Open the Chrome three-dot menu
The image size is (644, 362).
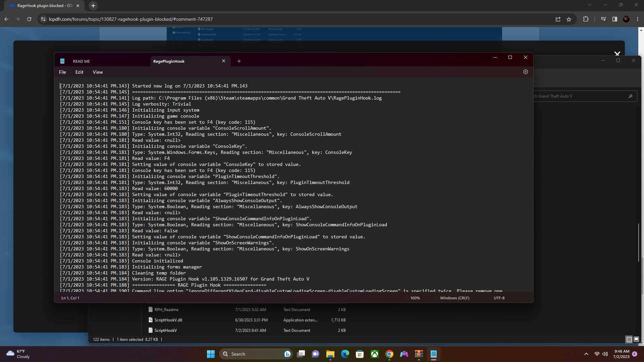[x=638, y=19]
